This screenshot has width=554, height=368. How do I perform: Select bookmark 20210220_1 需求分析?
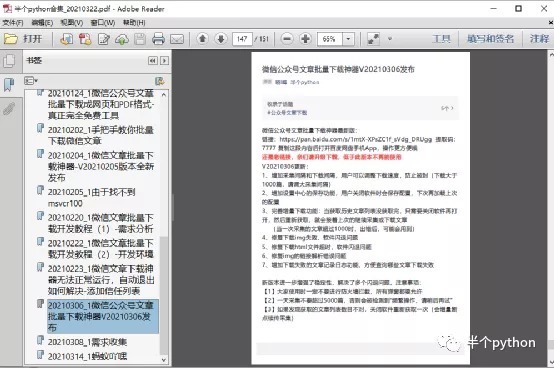pyautogui.click(x=101, y=223)
